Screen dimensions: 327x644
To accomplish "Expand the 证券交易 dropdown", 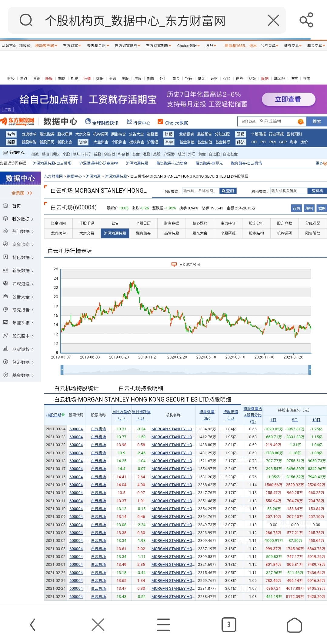I will click(x=293, y=45).
